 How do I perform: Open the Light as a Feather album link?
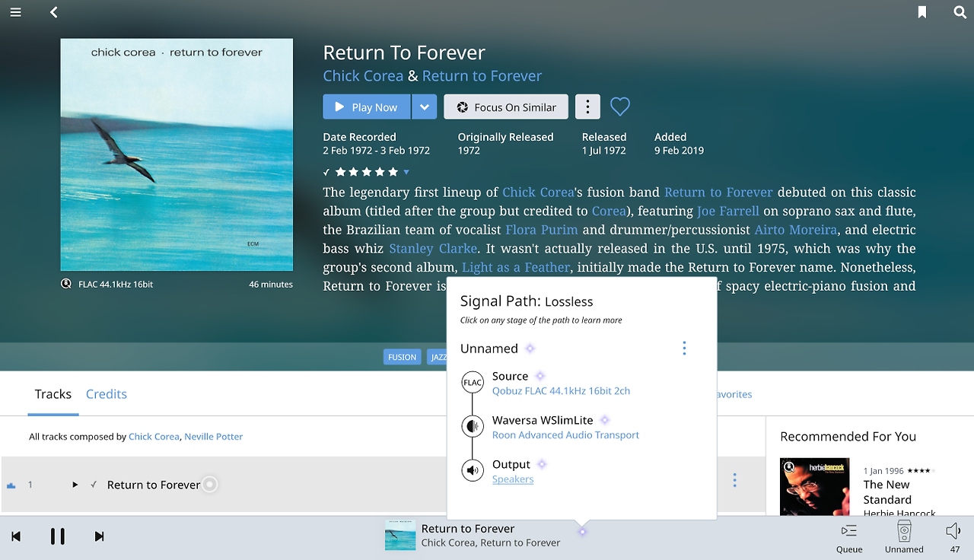516,268
